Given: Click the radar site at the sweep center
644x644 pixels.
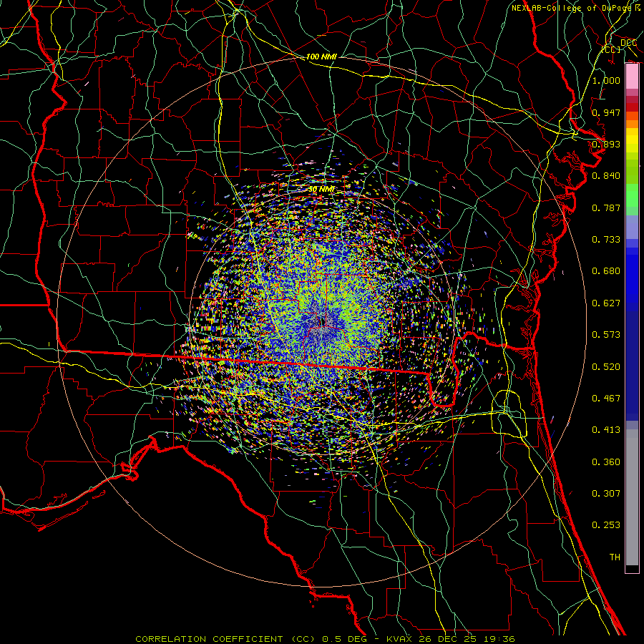Looking at the screenshot, I should (x=321, y=323).
